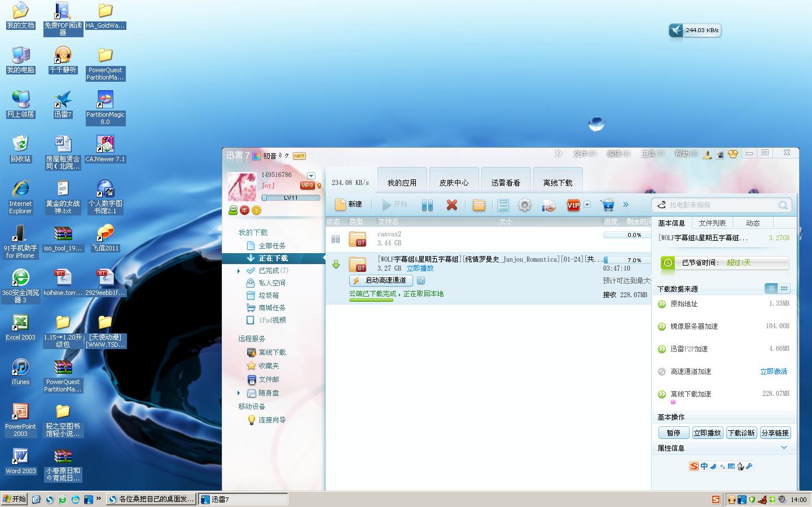The image size is (812, 507).
Task: Click the 立即播放 link in download row
Action: point(420,268)
